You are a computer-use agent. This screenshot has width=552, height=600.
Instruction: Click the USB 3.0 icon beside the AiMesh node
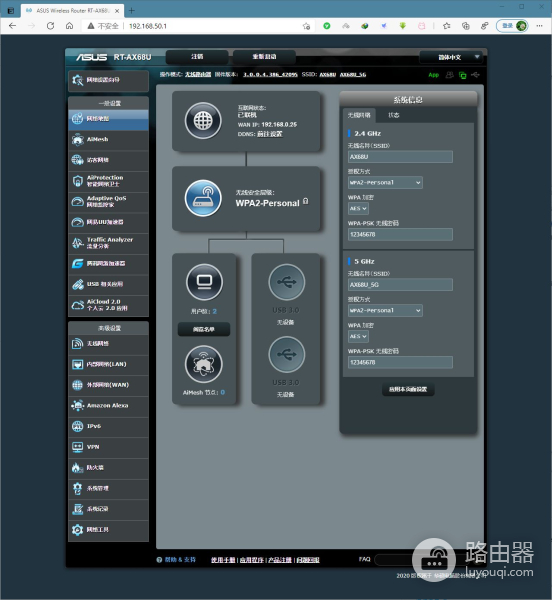pyautogui.click(x=287, y=355)
